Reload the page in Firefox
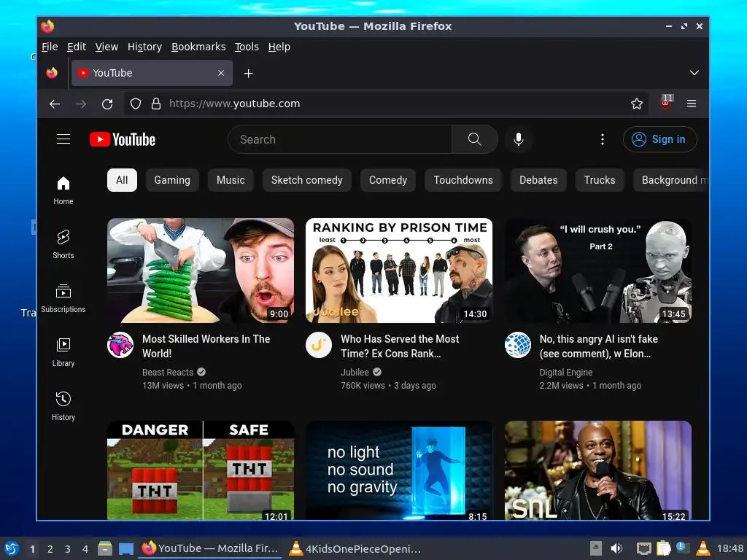 pos(107,104)
